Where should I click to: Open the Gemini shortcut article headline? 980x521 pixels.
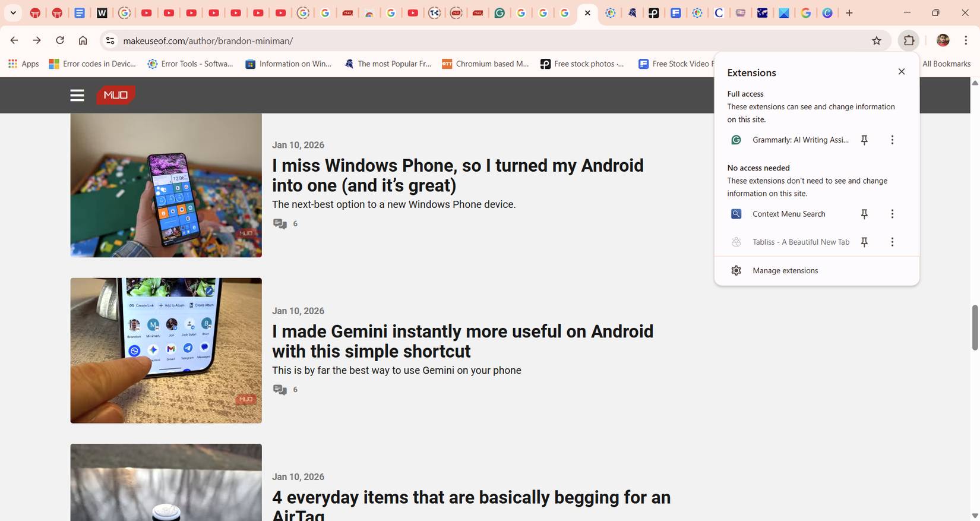click(x=462, y=341)
